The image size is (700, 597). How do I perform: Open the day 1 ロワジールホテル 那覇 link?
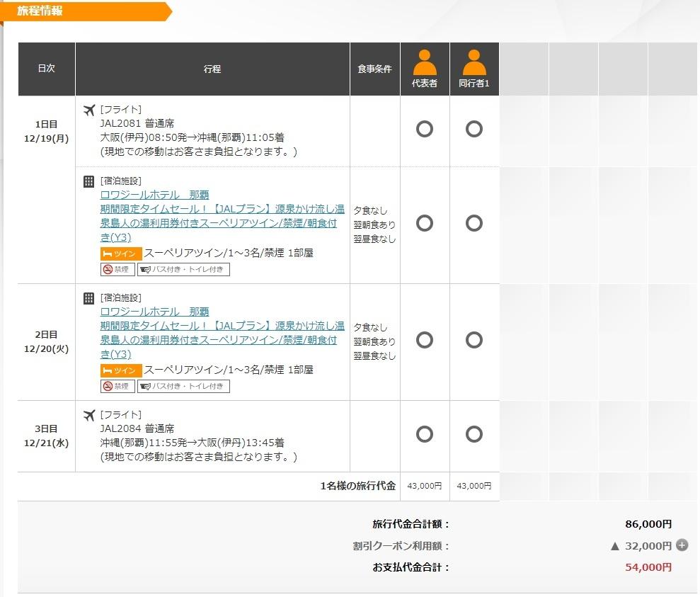point(154,195)
